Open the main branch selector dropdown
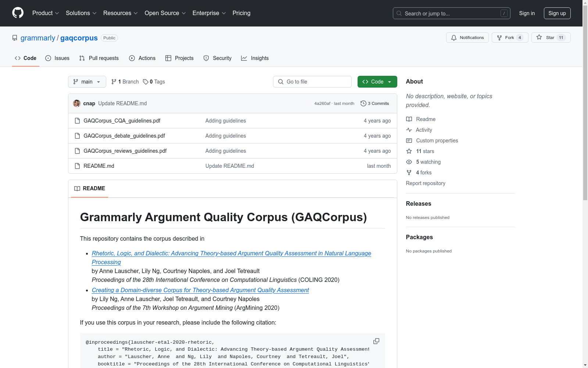The image size is (588, 368). [x=87, y=82]
